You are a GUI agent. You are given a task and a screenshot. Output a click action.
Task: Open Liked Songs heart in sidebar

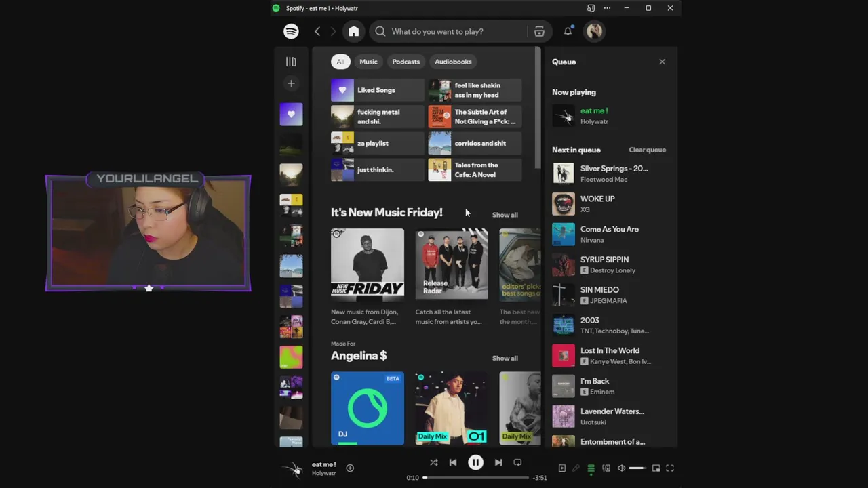[292, 114]
